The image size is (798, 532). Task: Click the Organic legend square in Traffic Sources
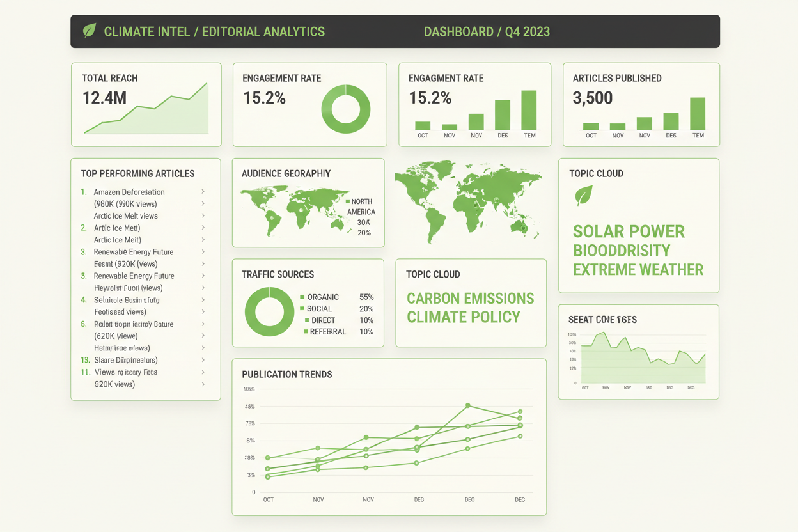302,297
